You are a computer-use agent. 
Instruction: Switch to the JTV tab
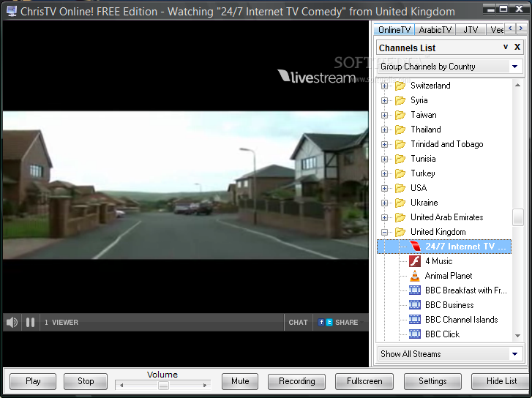[x=471, y=30]
